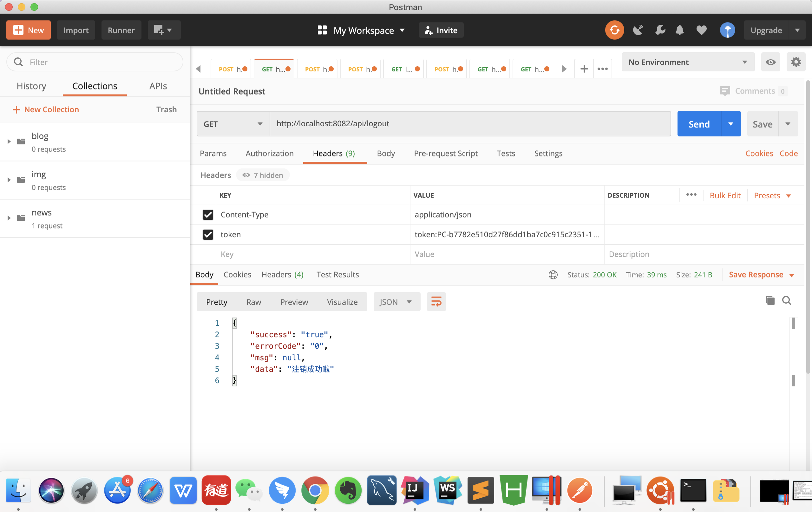Switch to the Pre-request Script tab

445,154
